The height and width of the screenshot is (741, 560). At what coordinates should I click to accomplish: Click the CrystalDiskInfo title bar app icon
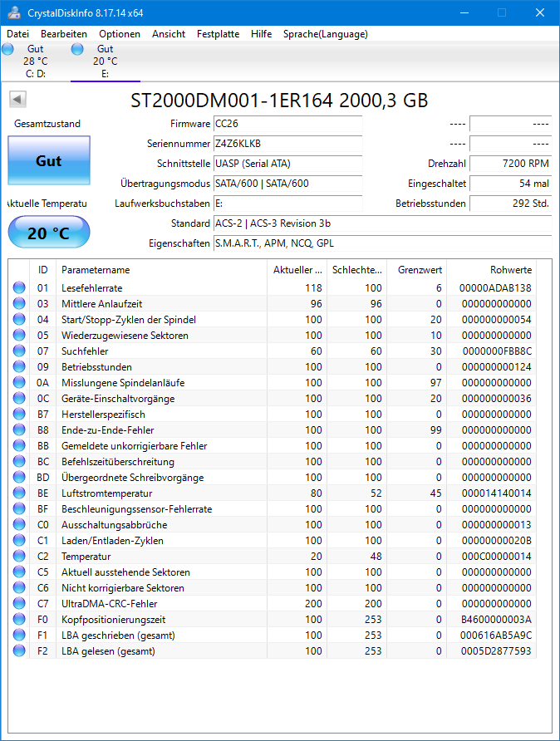14,12
